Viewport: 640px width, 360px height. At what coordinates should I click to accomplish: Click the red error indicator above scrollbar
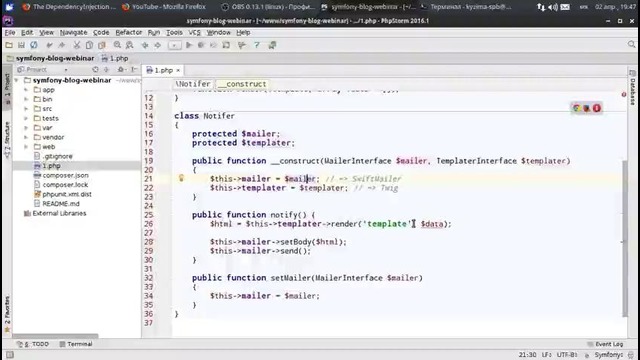(x=624, y=95)
